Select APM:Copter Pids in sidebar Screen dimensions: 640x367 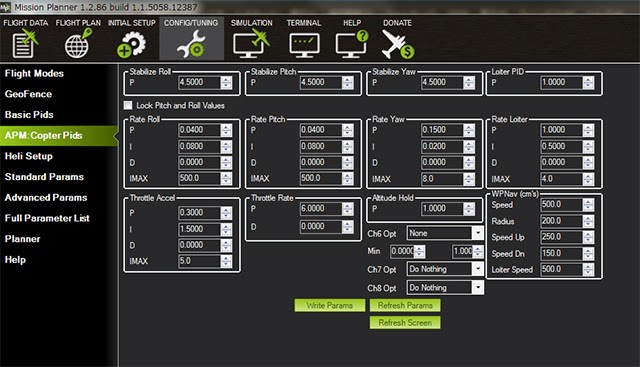click(x=58, y=136)
